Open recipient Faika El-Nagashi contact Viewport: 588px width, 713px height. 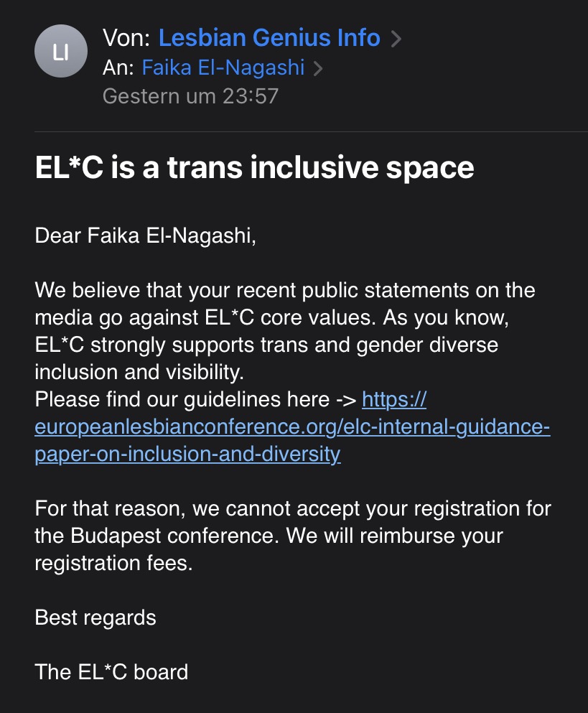click(223, 67)
